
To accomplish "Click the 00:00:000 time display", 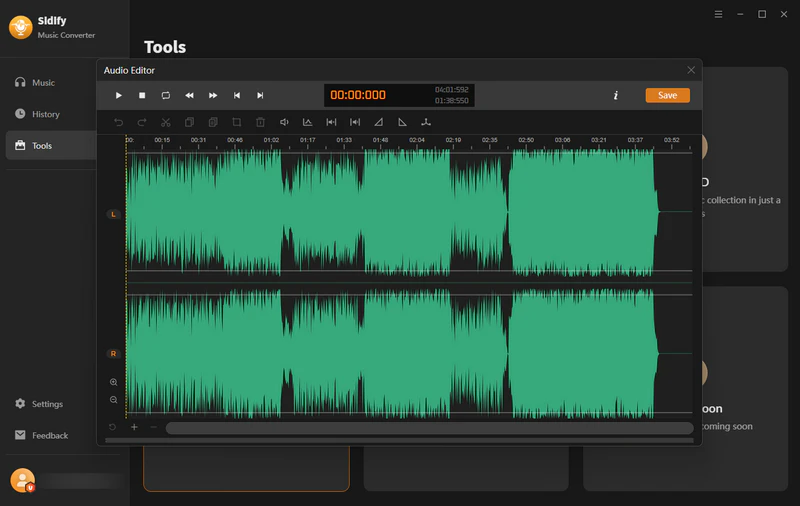I will [x=358, y=95].
